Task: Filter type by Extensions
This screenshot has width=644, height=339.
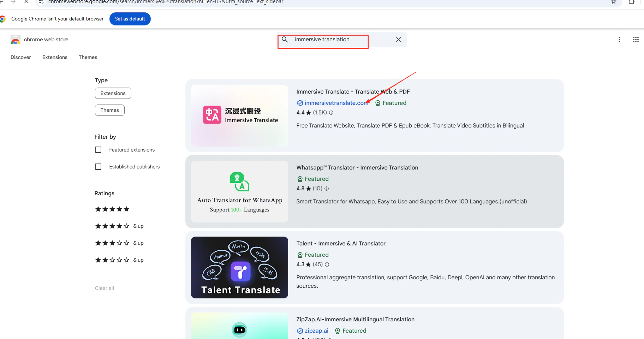Action: [x=113, y=93]
